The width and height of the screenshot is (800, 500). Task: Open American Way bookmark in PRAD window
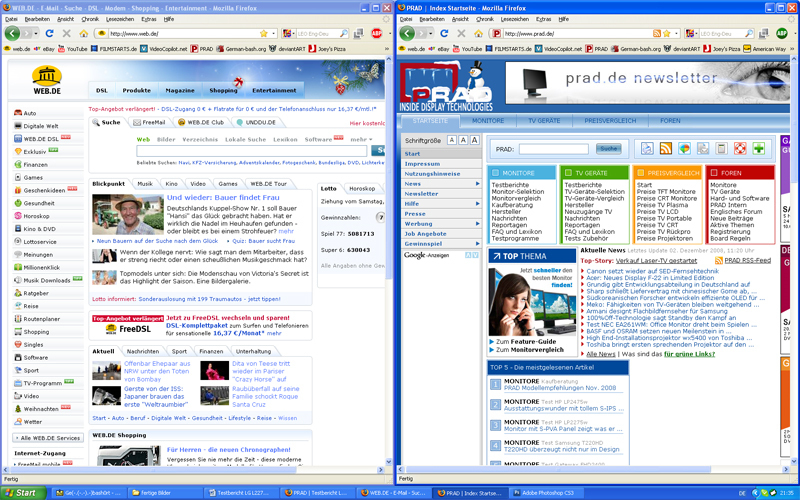765,49
